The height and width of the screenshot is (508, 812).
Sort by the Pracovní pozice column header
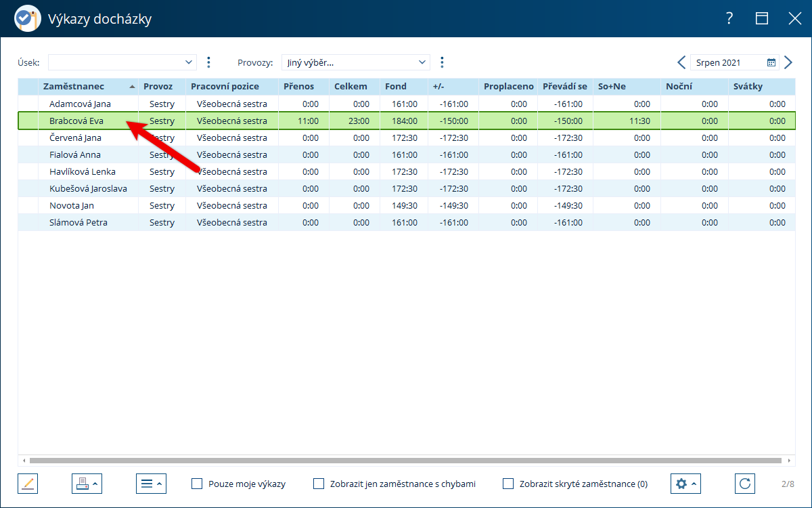point(232,87)
